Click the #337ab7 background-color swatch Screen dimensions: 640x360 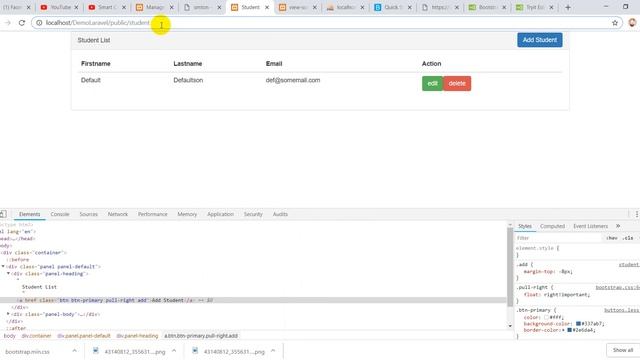(x=578, y=324)
